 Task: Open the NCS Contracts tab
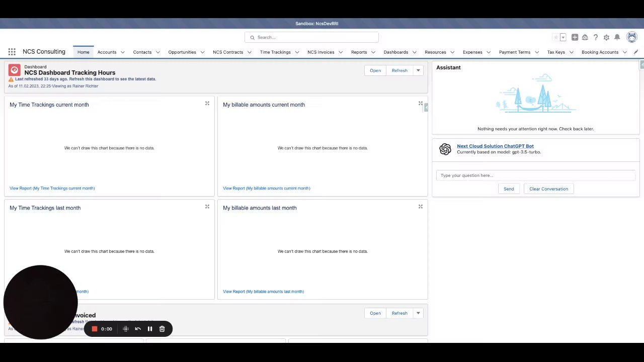(x=228, y=52)
